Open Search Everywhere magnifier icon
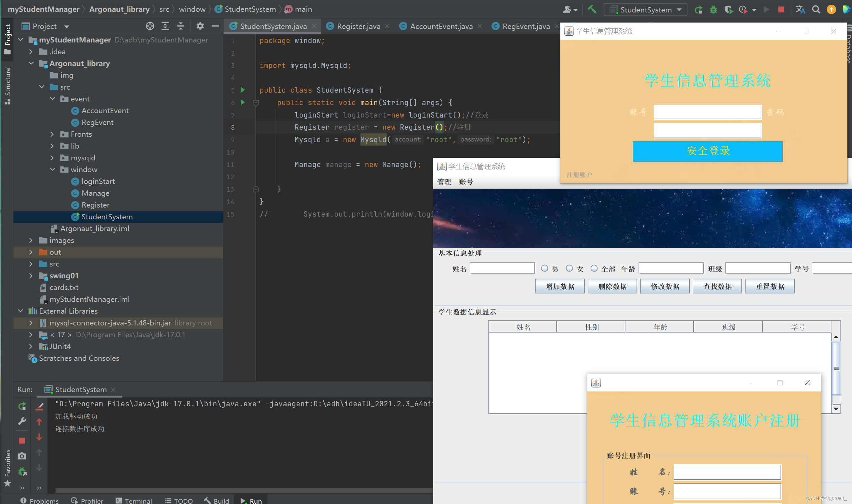 pyautogui.click(x=816, y=9)
